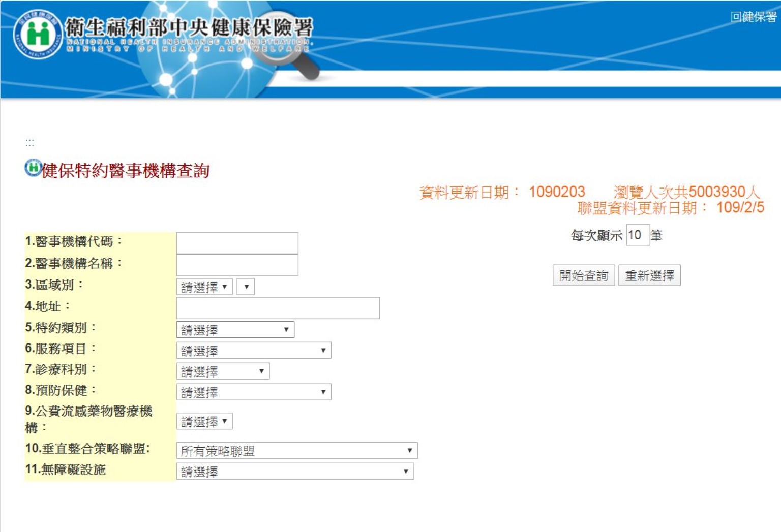The height and width of the screenshot is (532, 781).
Task: Click the three-dots accessibility marker
Action: click(30, 143)
